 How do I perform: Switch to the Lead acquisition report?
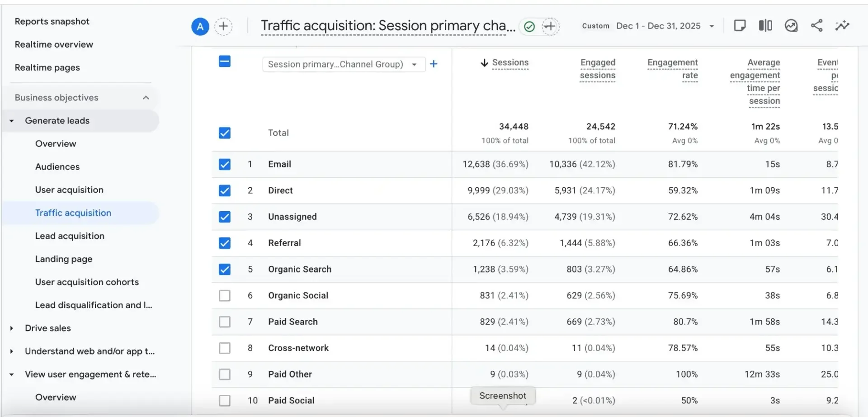tap(70, 236)
